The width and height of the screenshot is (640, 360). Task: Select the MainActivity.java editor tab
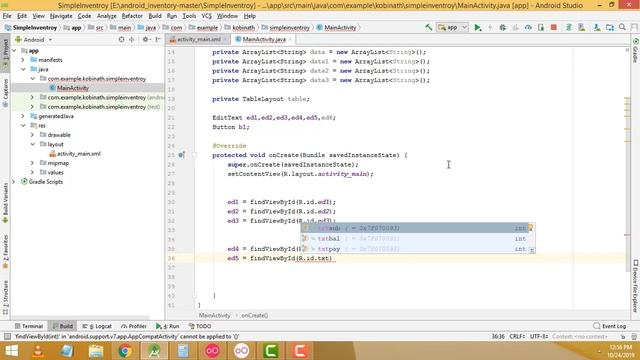coord(263,40)
